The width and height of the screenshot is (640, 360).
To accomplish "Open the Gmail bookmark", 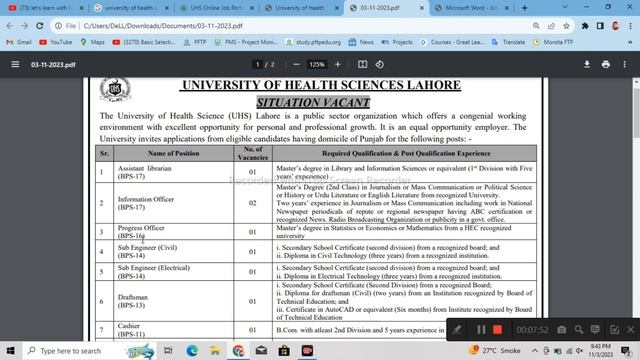I will point(19,42).
